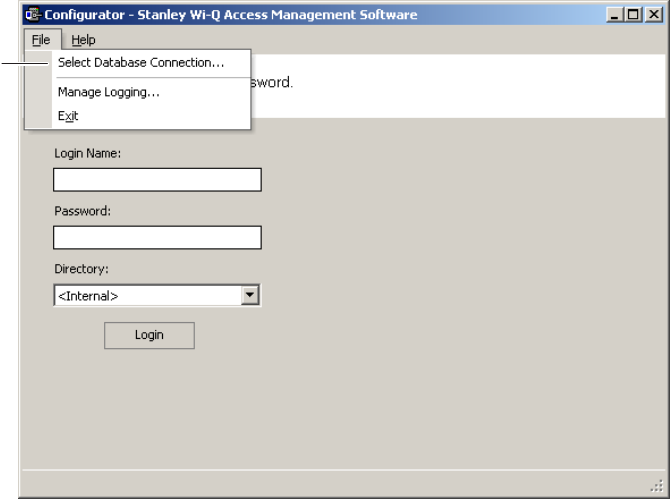Click into the Login Name field
This screenshot has height=499, width=670.
[157, 179]
